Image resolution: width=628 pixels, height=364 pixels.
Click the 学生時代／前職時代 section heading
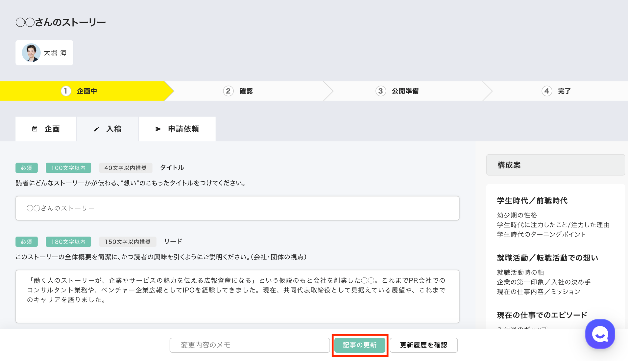(x=532, y=201)
